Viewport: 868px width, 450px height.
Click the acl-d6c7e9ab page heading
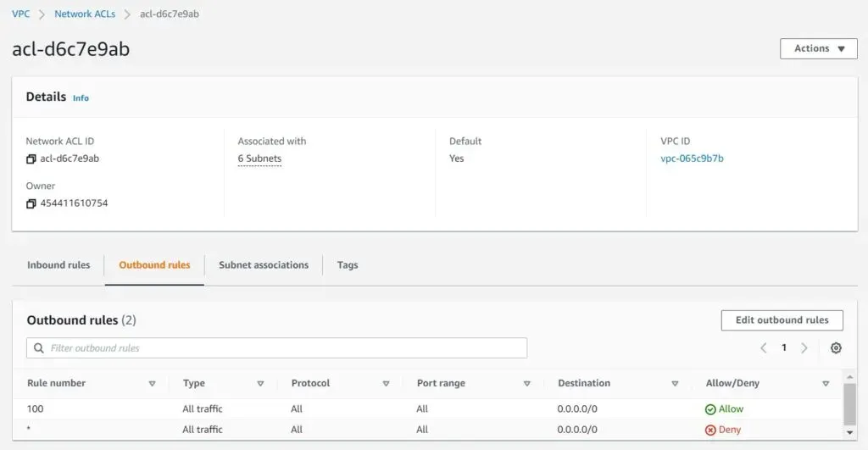point(71,48)
